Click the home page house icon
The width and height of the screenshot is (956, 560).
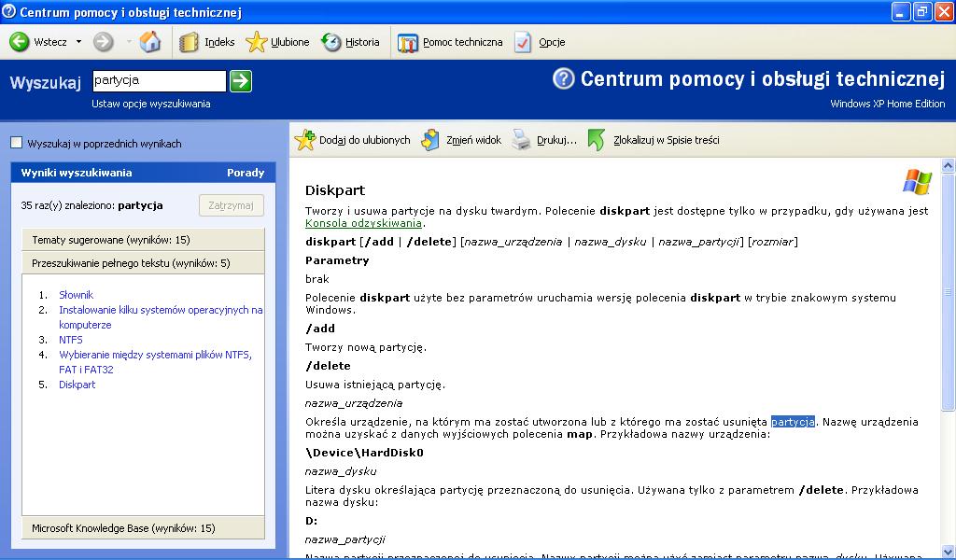pyautogui.click(x=150, y=42)
